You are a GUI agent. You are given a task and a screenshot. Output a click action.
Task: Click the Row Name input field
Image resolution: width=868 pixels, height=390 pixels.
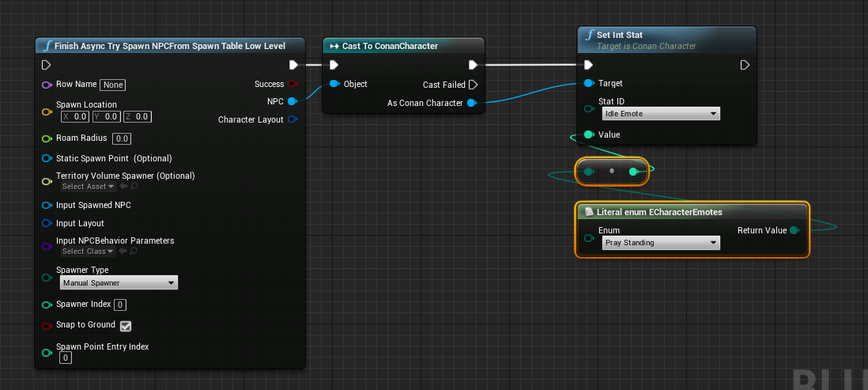pyautogui.click(x=113, y=85)
